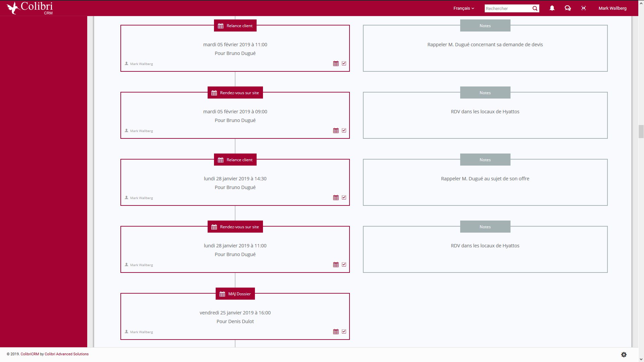Select text 'lundi 28 janvier 2019 à 14:30'
This screenshot has height=362, width=644.
[235, 179]
